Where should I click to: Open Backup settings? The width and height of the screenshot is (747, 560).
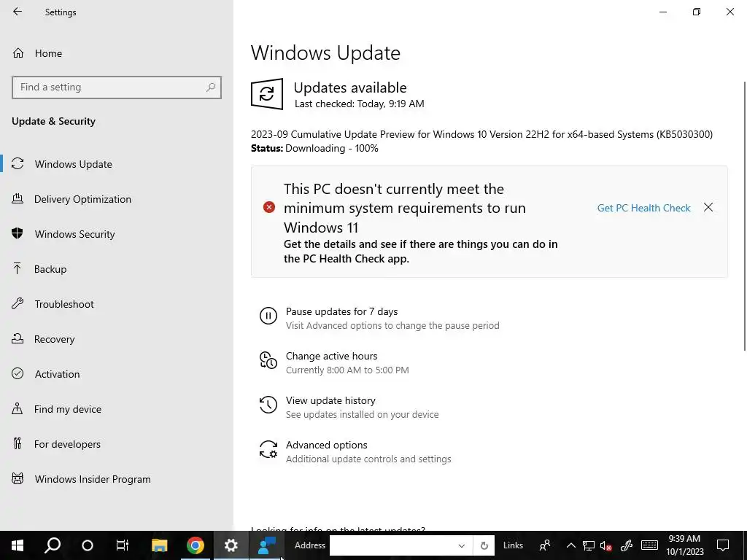pos(50,269)
